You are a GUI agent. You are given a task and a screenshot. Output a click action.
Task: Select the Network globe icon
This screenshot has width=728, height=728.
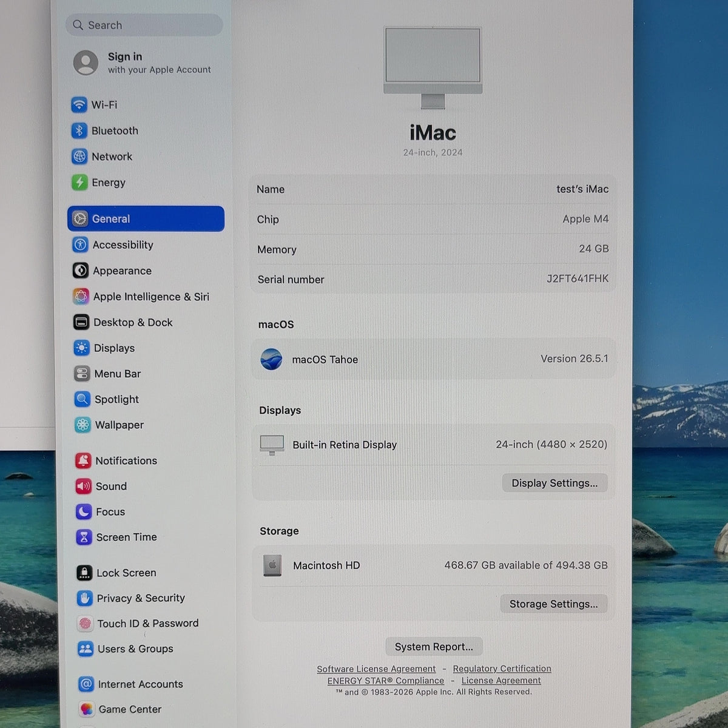coord(79,157)
